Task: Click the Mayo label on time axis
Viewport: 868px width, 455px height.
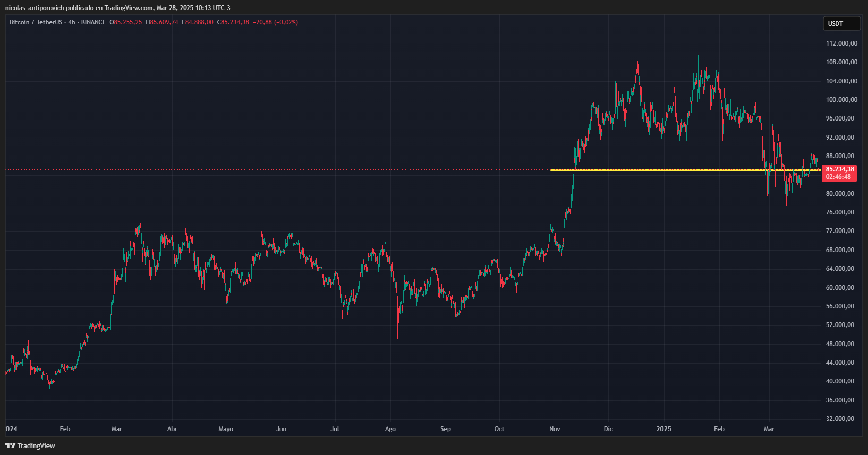Action: coord(226,429)
